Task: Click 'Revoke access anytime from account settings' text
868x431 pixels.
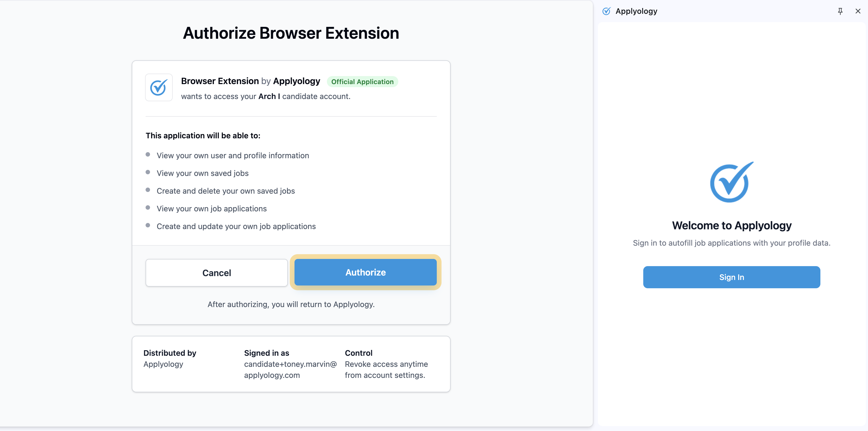Action: click(x=386, y=370)
